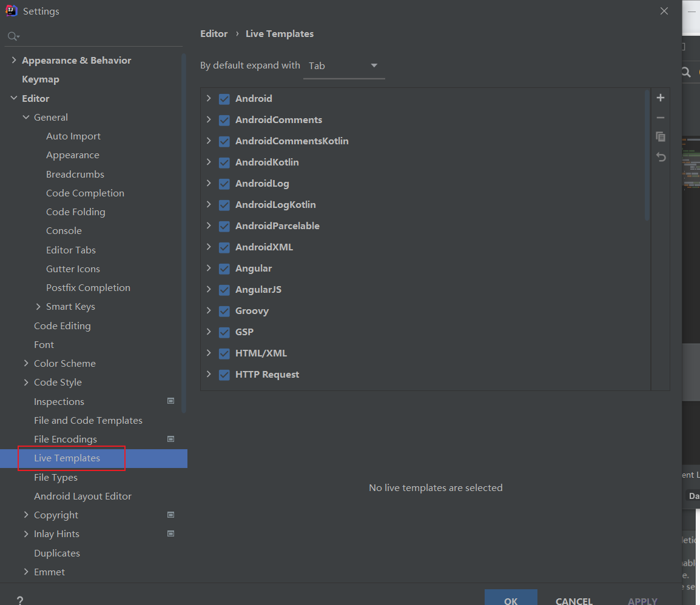The width and height of the screenshot is (700, 605).
Task: Expand Appearance & Behavior section
Action: click(x=14, y=60)
